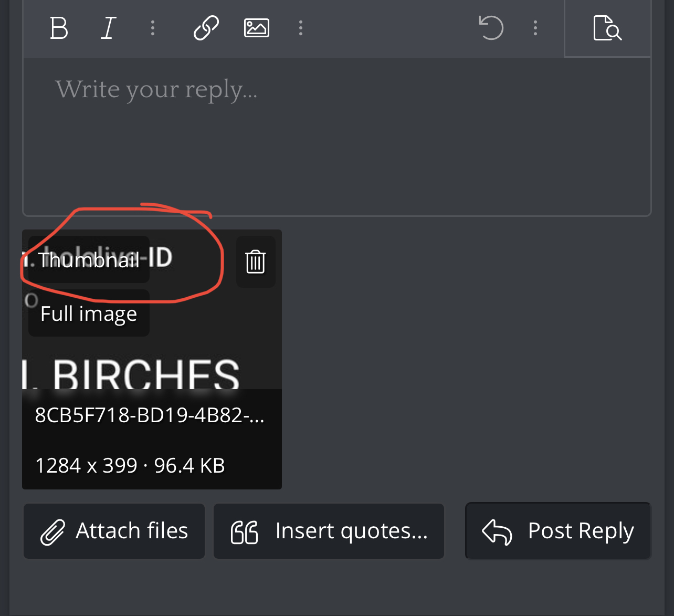
Task: Insert an image using the picture icon
Action: click(x=257, y=28)
